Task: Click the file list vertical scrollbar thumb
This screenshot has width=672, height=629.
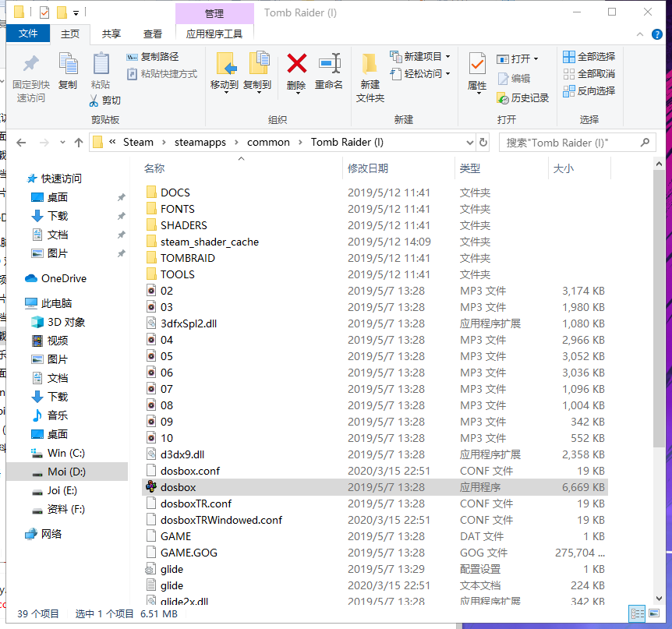Action: tap(659, 309)
